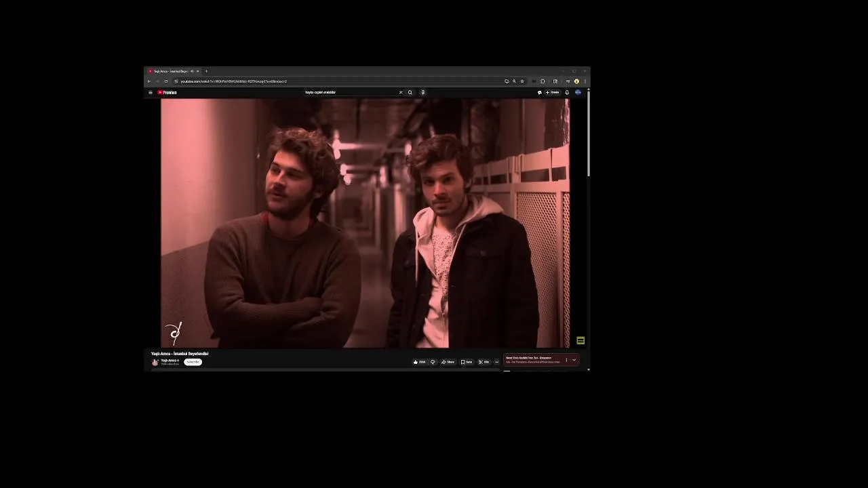Create a Clip of the video
Screen dimensions: 868x488
click(484, 362)
